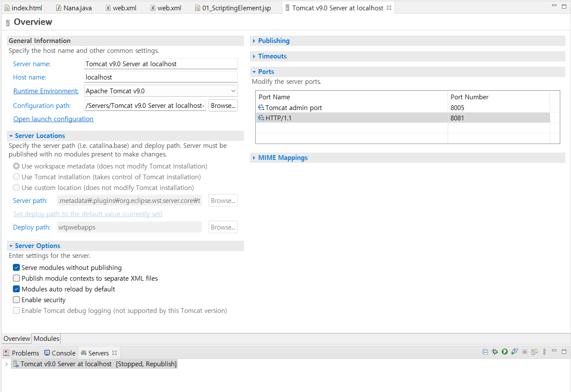Maximize the Servers view panel
The height and width of the screenshot is (392, 571).
(564, 351)
